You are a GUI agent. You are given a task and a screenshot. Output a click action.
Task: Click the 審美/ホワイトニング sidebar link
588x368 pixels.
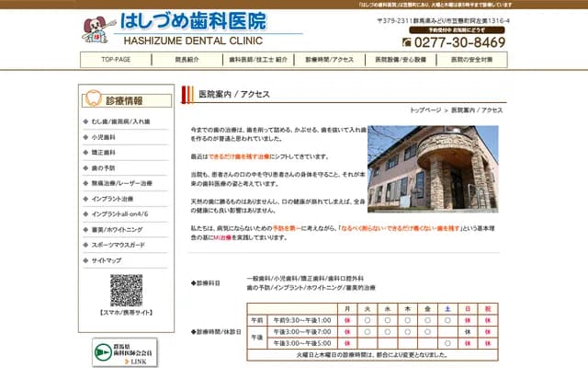118,230
